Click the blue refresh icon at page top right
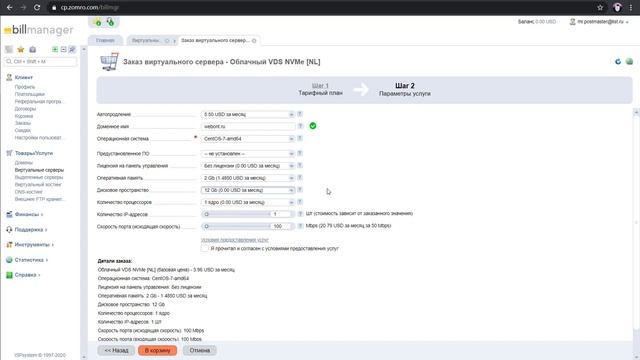 point(618,62)
